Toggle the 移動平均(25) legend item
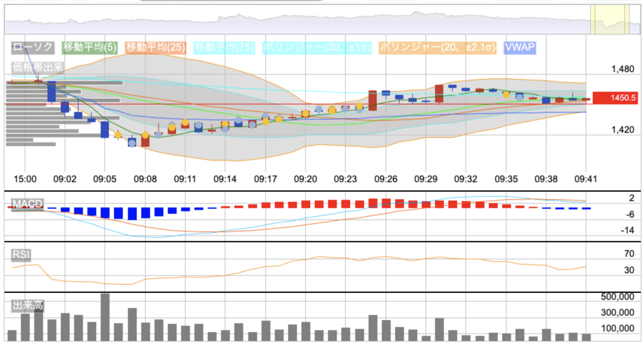 (x=155, y=47)
